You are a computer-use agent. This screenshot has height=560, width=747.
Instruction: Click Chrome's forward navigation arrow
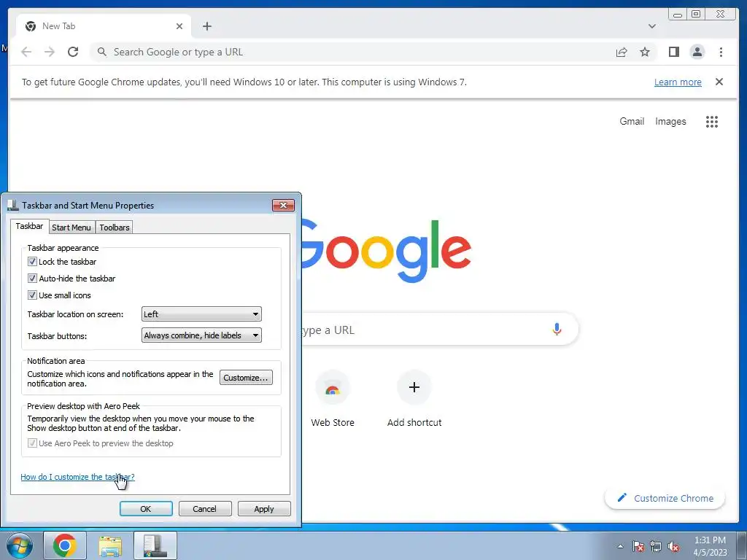pyautogui.click(x=50, y=52)
